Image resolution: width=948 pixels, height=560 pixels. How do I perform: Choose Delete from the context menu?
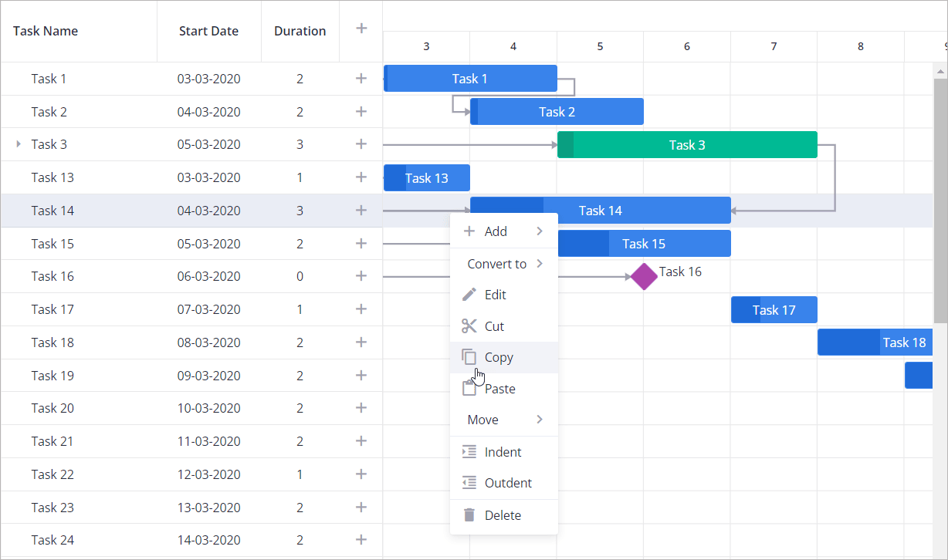[503, 515]
